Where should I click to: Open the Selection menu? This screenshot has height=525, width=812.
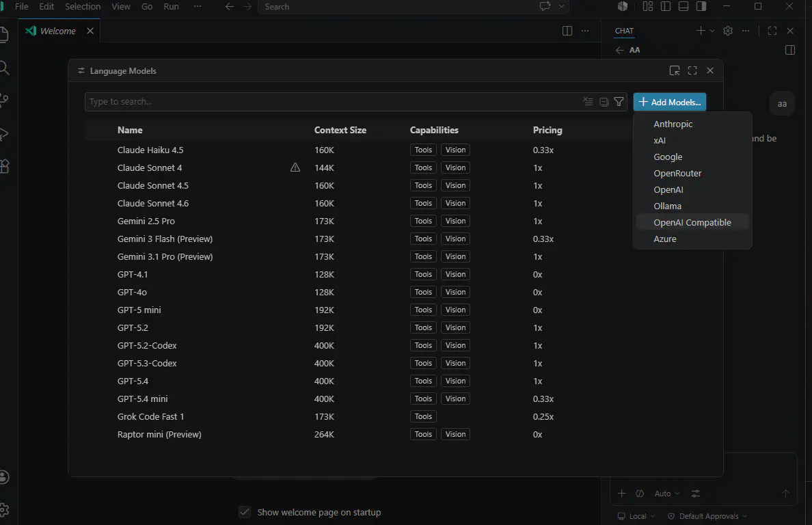point(83,7)
